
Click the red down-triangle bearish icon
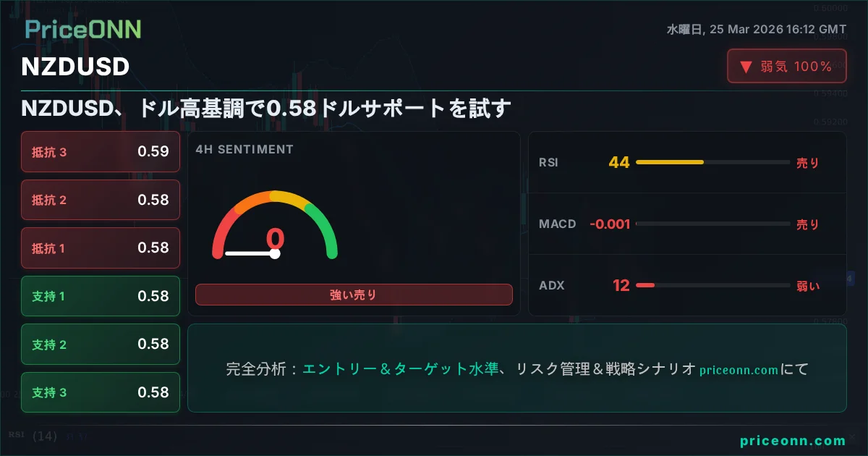coord(746,67)
